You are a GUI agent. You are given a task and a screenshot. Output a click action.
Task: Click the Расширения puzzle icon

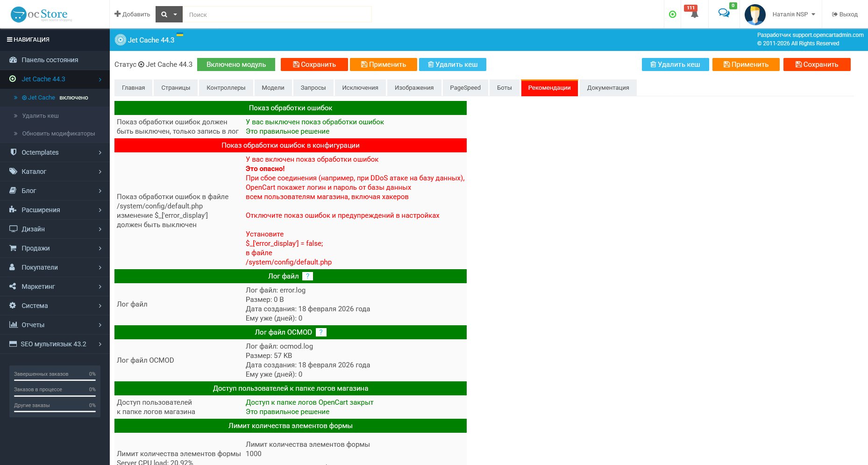pos(13,210)
